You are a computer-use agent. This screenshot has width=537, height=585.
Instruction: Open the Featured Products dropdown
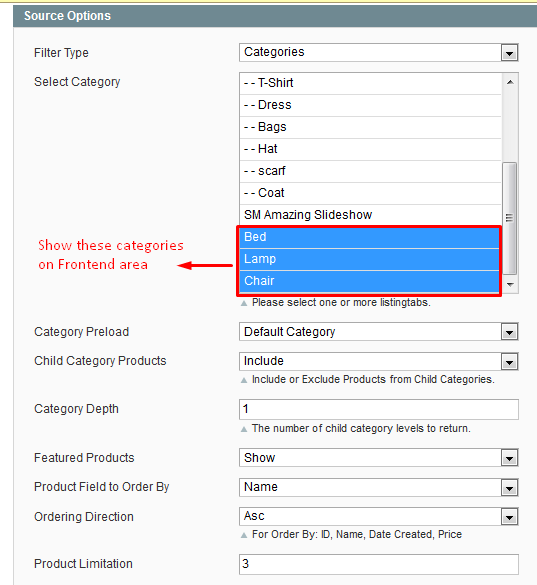(378, 458)
